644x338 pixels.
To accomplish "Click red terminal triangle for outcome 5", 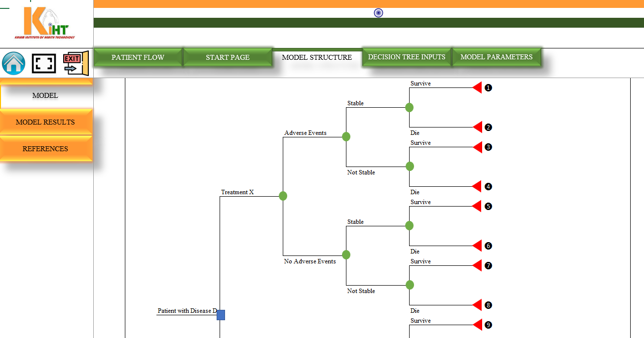I will [x=477, y=206].
